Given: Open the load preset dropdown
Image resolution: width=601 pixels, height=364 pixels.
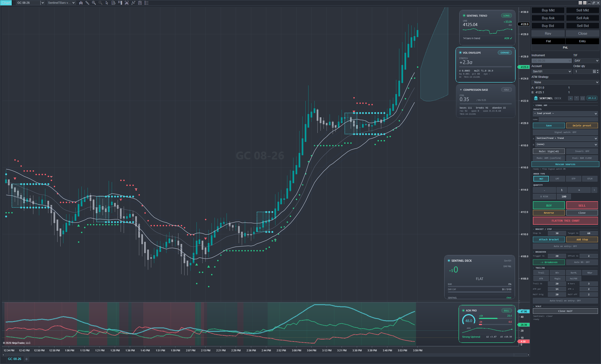Looking at the screenshot, I should (565, 114).
